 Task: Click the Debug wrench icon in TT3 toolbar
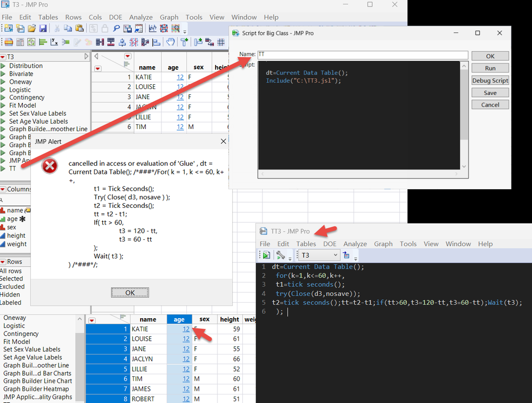click(x=280, y=255)
